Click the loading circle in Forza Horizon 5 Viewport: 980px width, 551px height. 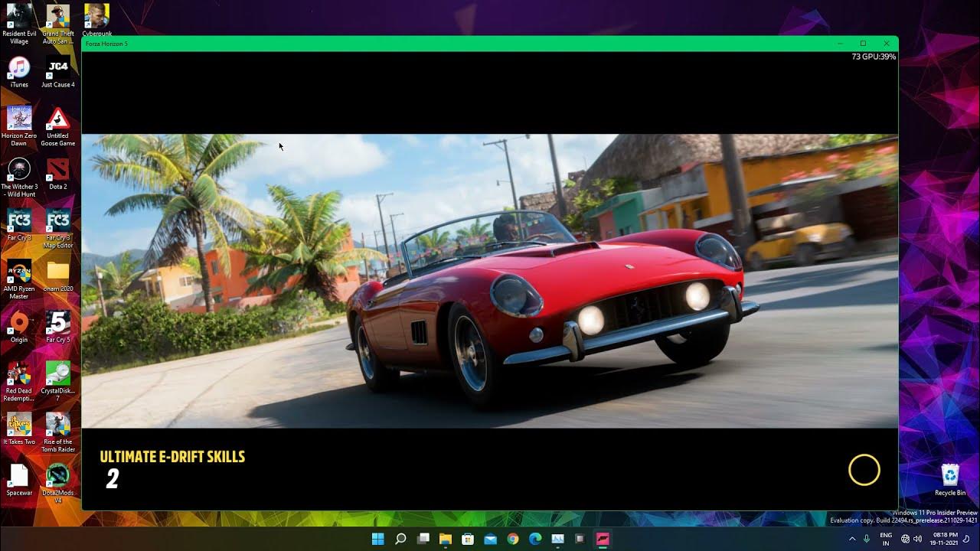click(x=864, y=470)
